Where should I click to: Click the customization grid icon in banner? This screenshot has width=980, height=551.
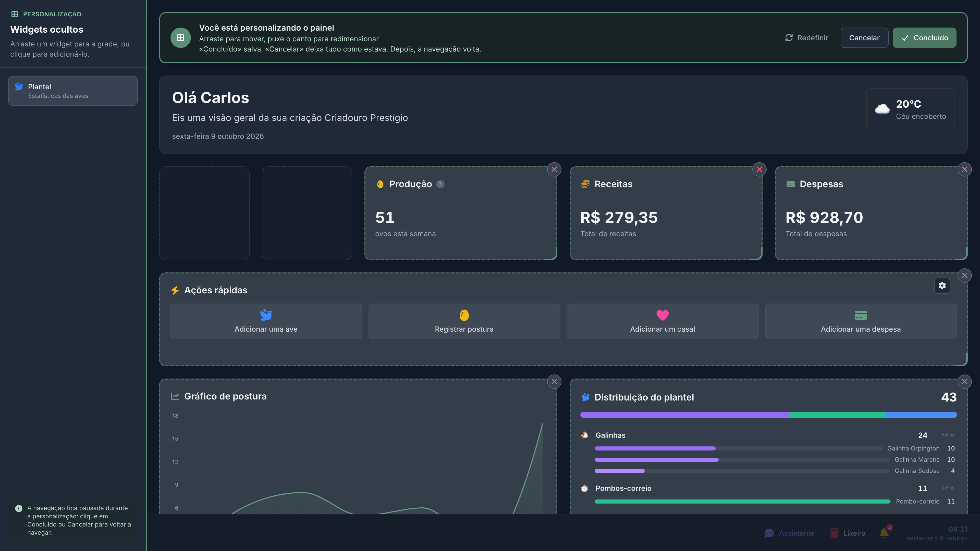pos(181,38)
